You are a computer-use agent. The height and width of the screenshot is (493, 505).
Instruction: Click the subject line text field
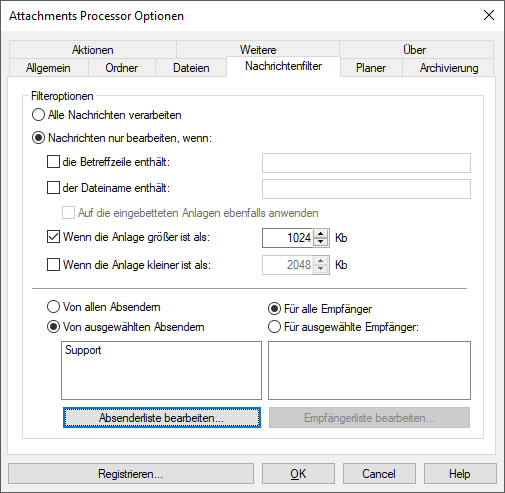[x=366, y=163]
